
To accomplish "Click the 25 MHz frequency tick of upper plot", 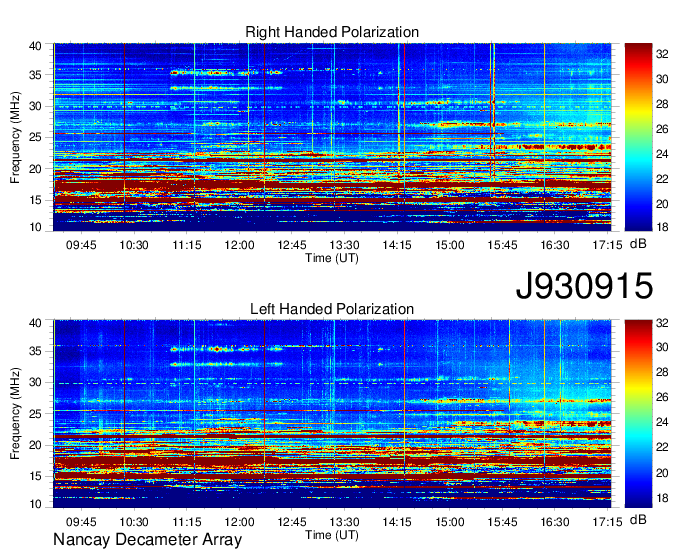I will [35, 137].
